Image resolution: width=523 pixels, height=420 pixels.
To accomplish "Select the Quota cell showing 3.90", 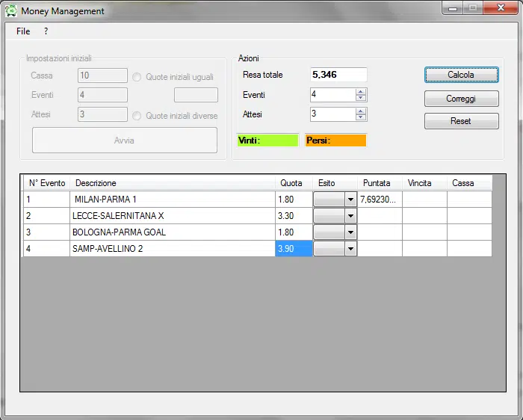I will [293, 249].
